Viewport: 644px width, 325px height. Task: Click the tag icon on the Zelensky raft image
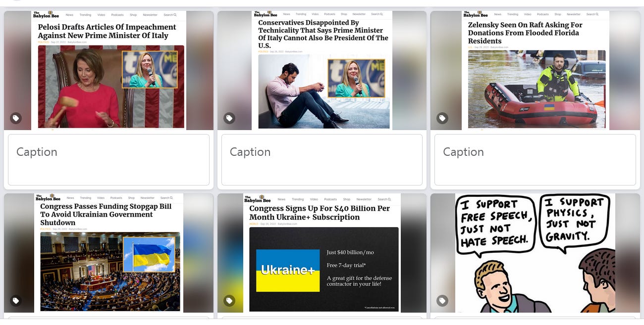pos(442,118)
